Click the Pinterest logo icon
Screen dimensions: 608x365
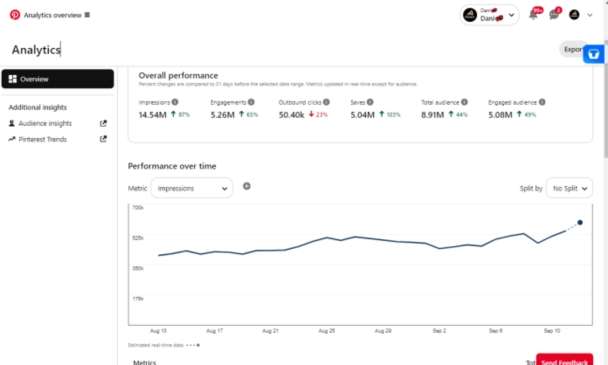(15, 15)
